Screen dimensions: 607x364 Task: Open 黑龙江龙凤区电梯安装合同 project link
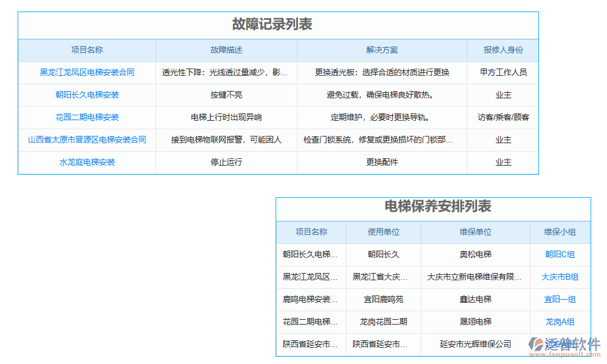pos(87,72)
